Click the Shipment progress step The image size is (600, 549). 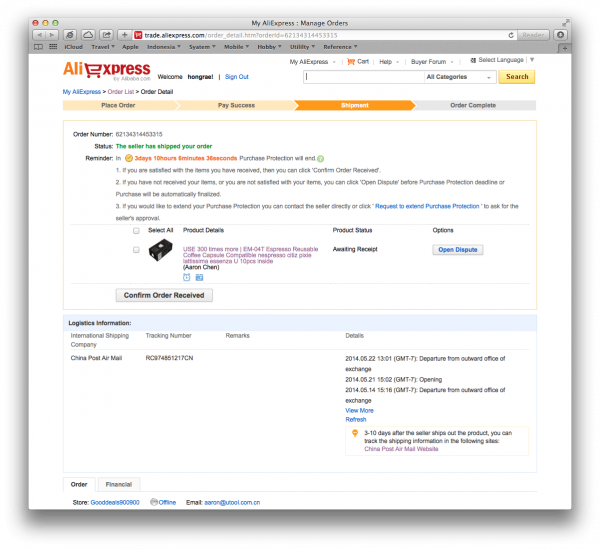tap(355, 105)
